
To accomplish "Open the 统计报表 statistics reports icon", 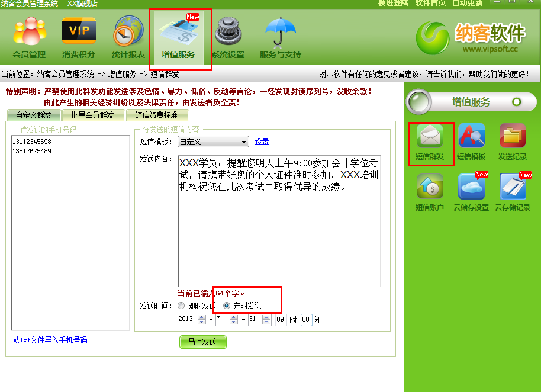I will click(128, 37).
